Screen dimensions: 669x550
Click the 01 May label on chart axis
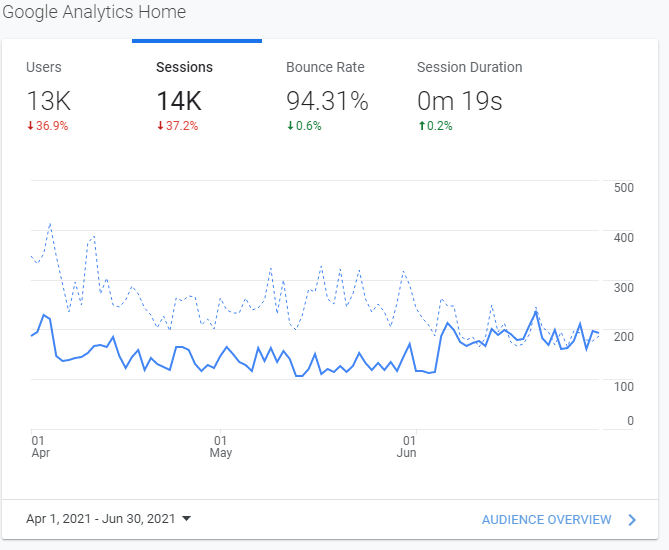[221, 446]
